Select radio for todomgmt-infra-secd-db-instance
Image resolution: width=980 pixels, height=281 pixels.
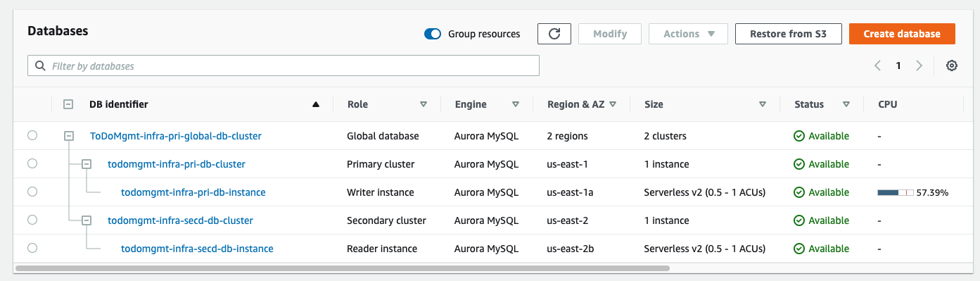32,249
